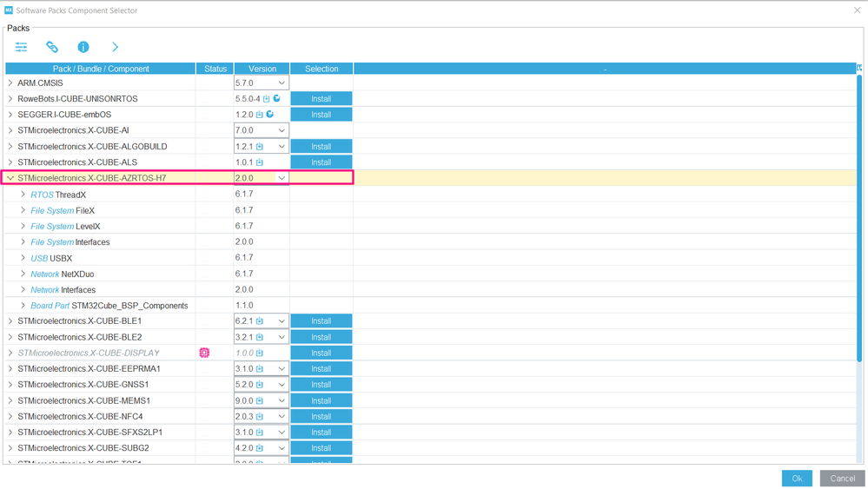Viewport: 868px width, 489px height.
Task: Click the Selection column header
Action: click(x=321, y=69)
